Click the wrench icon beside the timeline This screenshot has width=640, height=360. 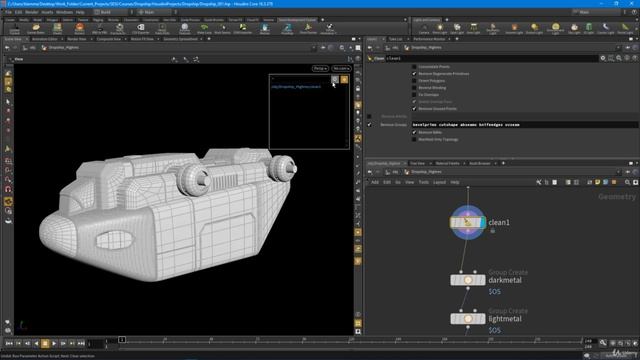point(603,343)
